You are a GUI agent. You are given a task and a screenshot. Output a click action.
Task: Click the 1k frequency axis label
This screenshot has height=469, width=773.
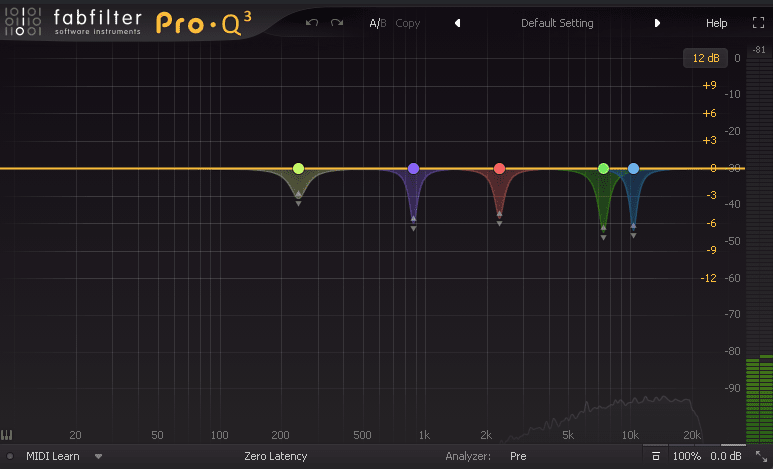[x=424, y=435]
